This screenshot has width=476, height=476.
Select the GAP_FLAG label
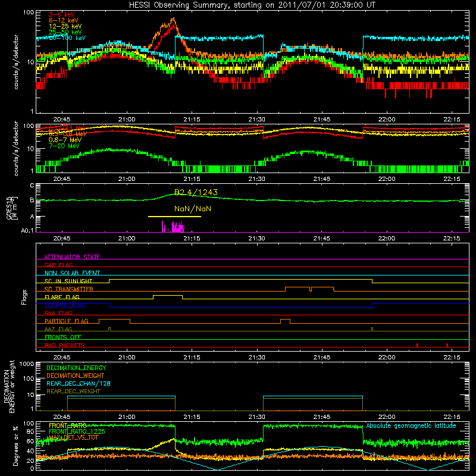coord(58,265)
